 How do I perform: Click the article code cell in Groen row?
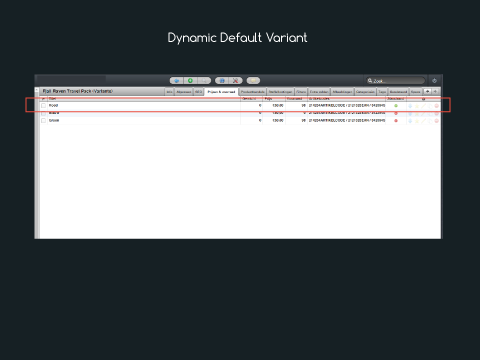347,121
